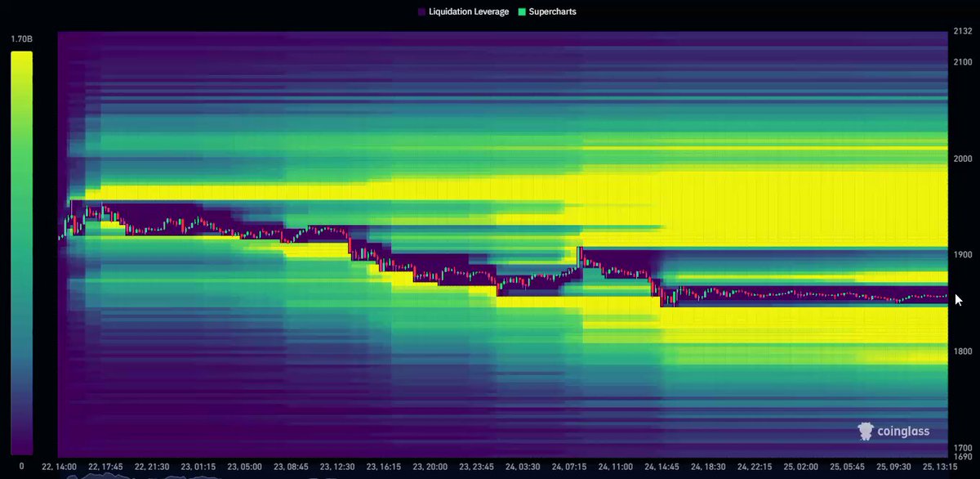Click the '23, 05:00' time axis label
Image resolution: width=980 pixels, height=479 pixels.
coord(245,467)
